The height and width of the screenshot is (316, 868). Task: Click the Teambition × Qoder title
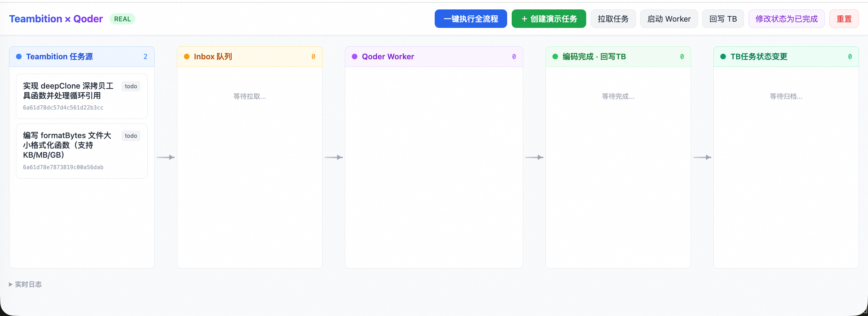pos(56,19)
